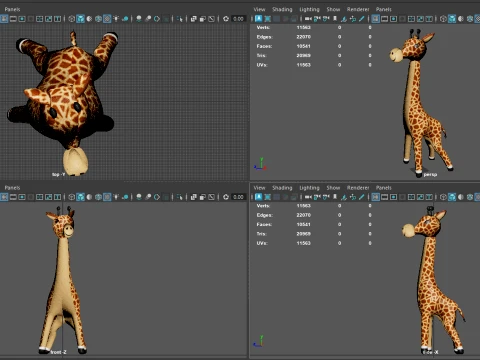Toggle use default material in persp panel

click(x=461, y=19)
